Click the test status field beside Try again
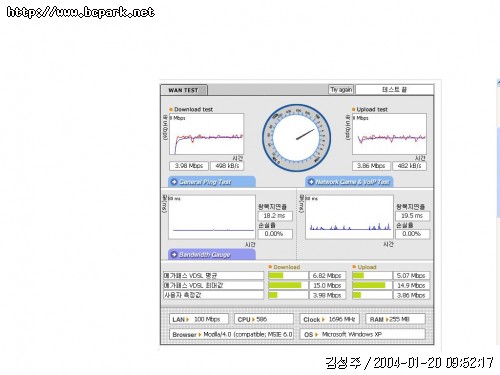500x375 pixels. click(x=395, y=89)
